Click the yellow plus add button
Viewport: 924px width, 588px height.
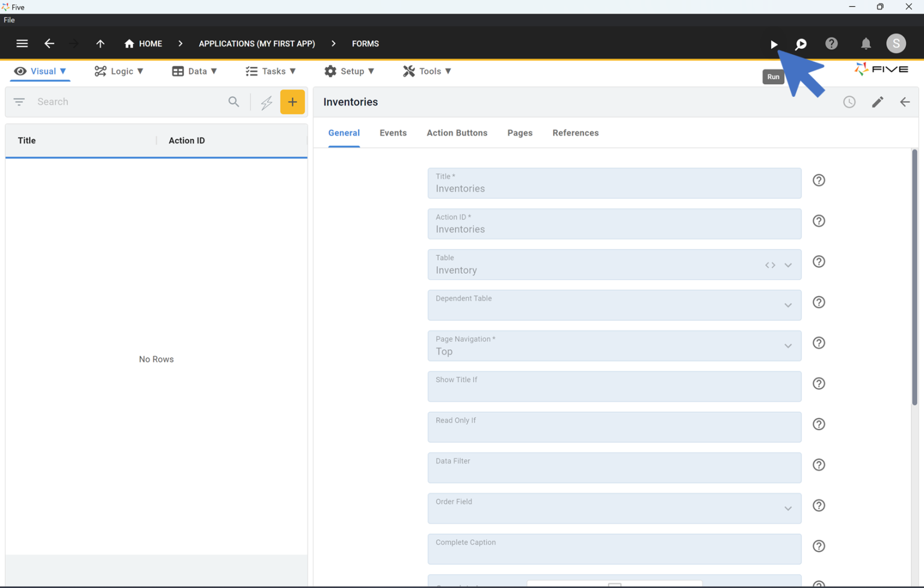coord(292,102)
